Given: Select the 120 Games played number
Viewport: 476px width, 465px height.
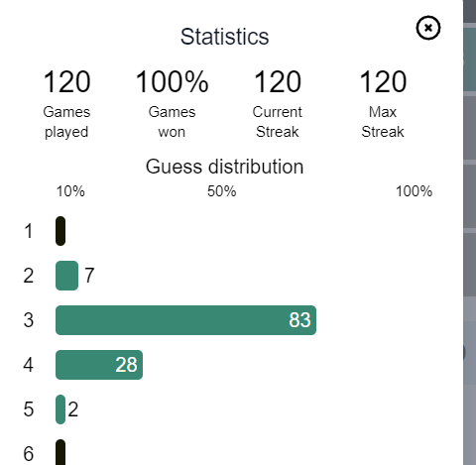Looking at the screenshot, I should click(66, 81).
